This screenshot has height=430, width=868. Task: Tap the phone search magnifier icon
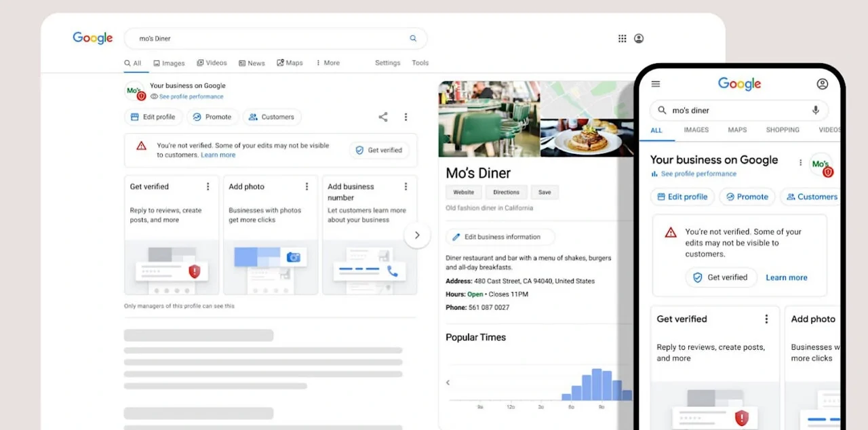point(662,111)
